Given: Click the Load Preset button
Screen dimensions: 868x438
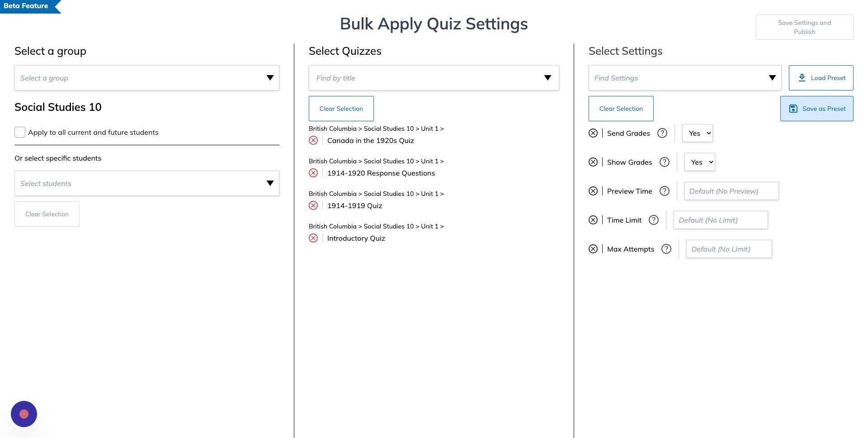Looking at the screenshot, I should 821,78.
